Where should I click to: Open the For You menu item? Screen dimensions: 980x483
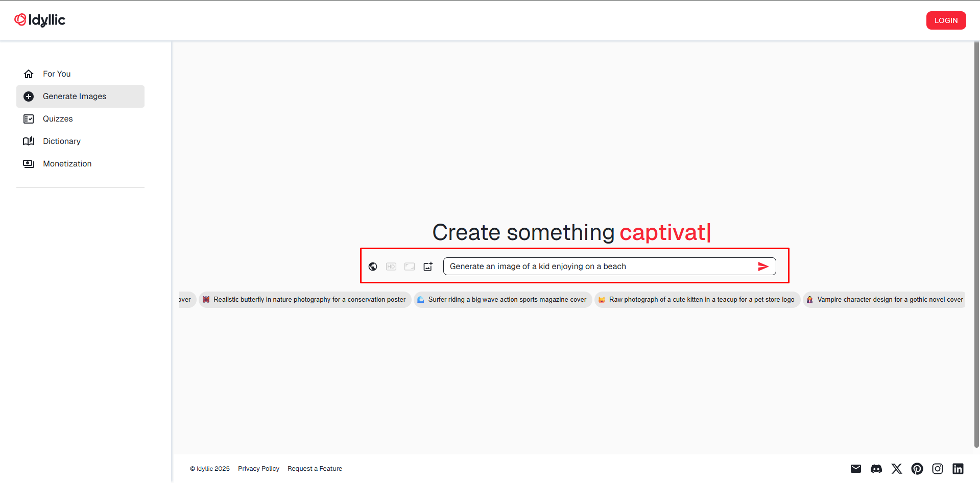(80, 74)
